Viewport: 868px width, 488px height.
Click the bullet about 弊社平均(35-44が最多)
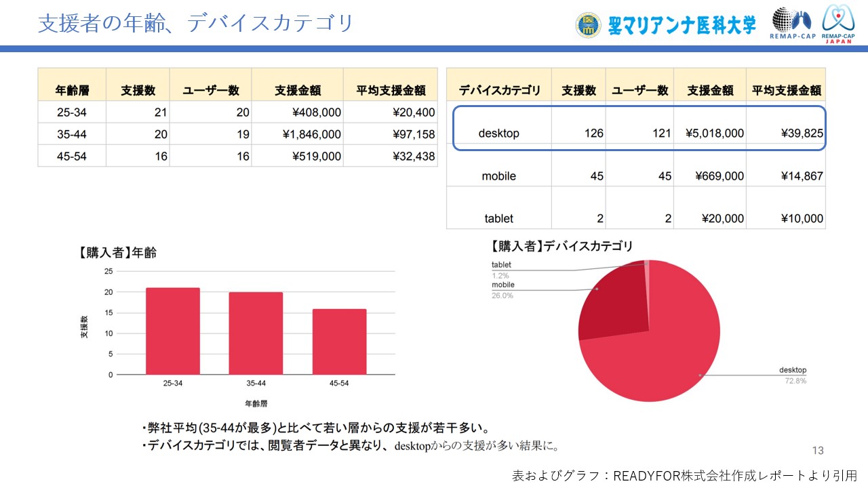tap(316, 428)
